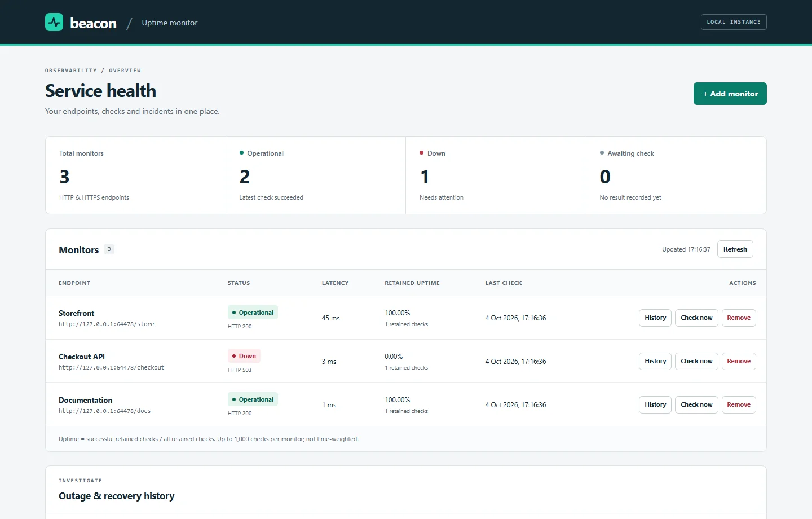Click the Needs attention caption
Viewport: 812px width, 519px height.
pos(442,197)
